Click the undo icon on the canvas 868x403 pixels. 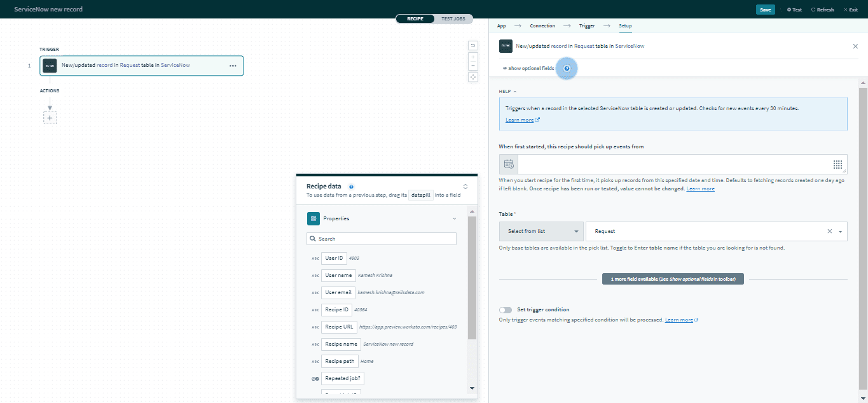473,45
